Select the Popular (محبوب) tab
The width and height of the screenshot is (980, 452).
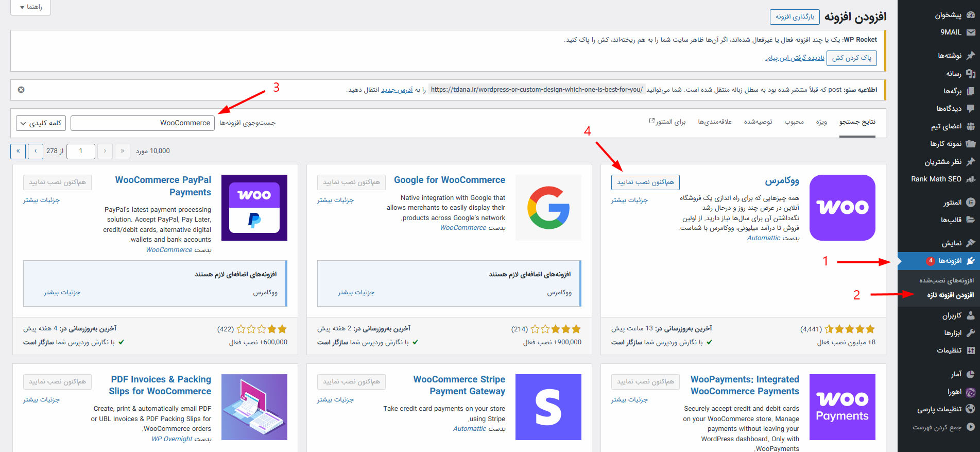tap(794, 122)
